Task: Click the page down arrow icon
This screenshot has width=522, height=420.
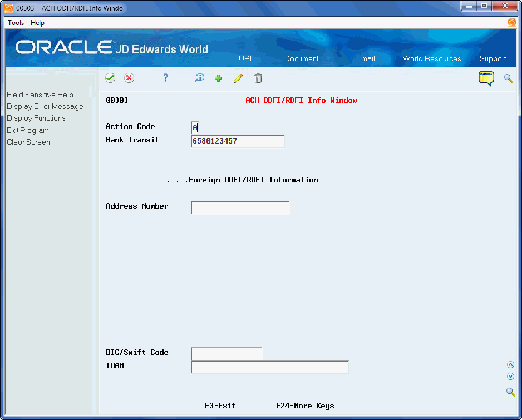Action: [510, 377]
